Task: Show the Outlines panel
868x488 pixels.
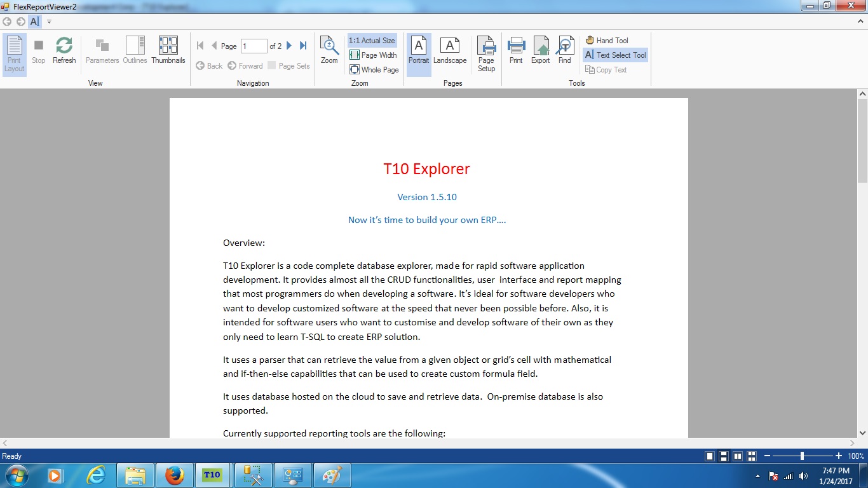Action: click(x=135, y=52)
